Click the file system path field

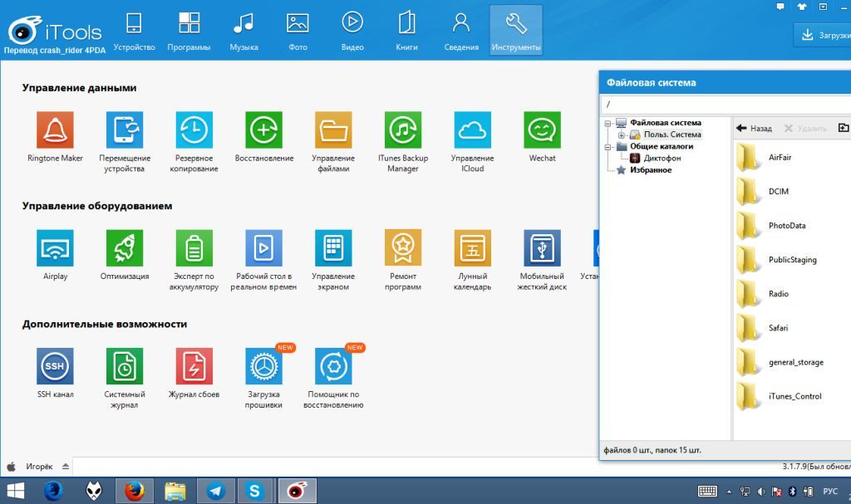point(726,104)
